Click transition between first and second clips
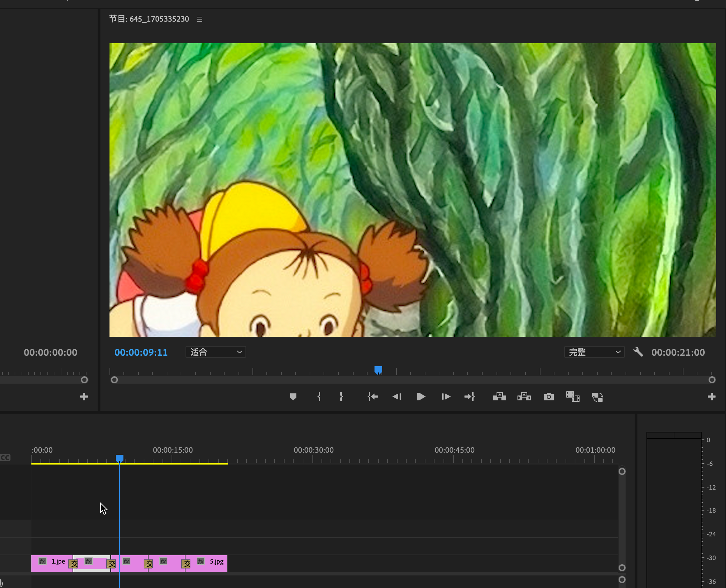 point(73,564)
